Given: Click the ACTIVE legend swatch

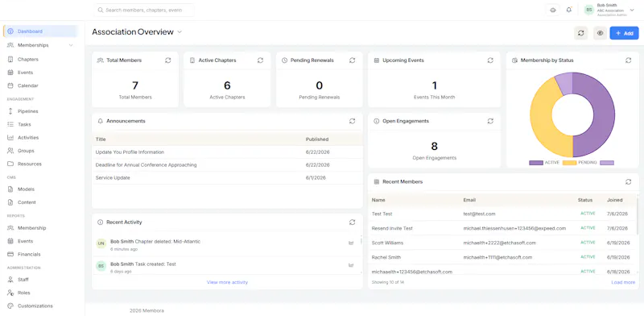Looking at the screenshot, I should pyautogui.click(x=536, y=163).
